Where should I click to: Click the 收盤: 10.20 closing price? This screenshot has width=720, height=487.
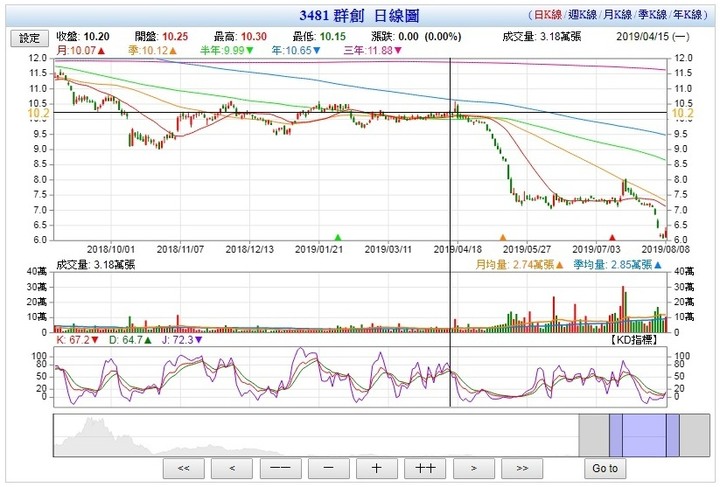[x=83, y=37]
